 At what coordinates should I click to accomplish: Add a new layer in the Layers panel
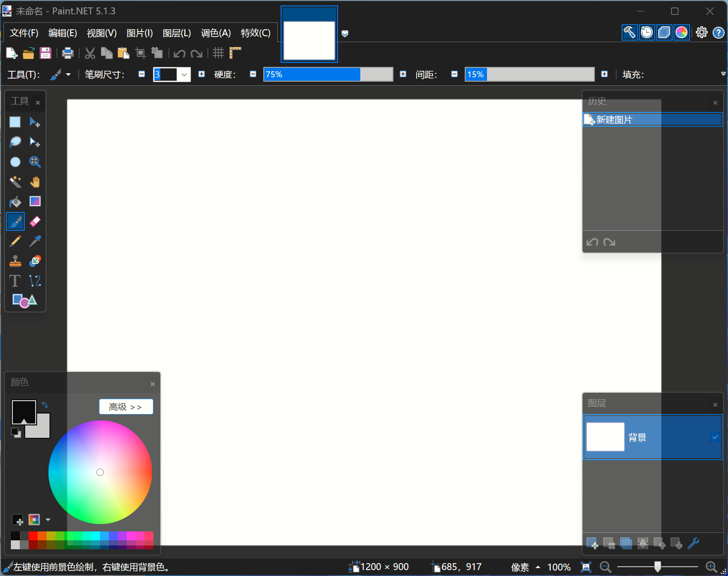pos(593,543)
